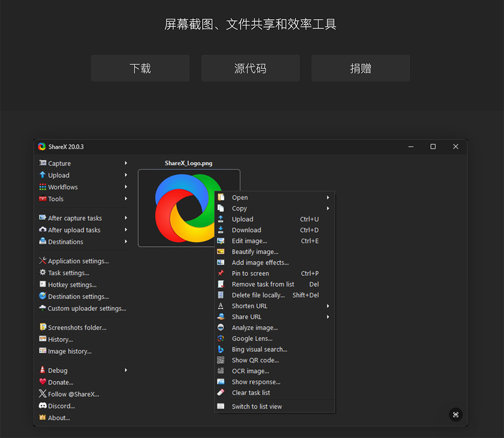
Task: Expand the Capture submenu arrow
Action: pos(126,163)
